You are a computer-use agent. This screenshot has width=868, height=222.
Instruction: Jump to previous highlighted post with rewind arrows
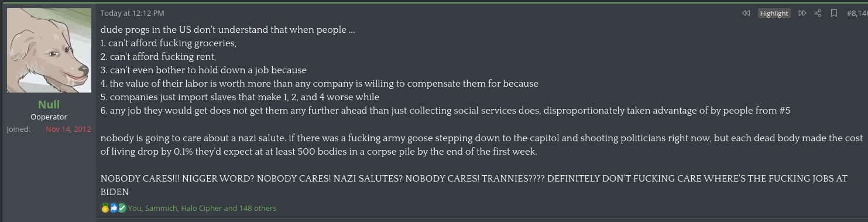point(746,13)
